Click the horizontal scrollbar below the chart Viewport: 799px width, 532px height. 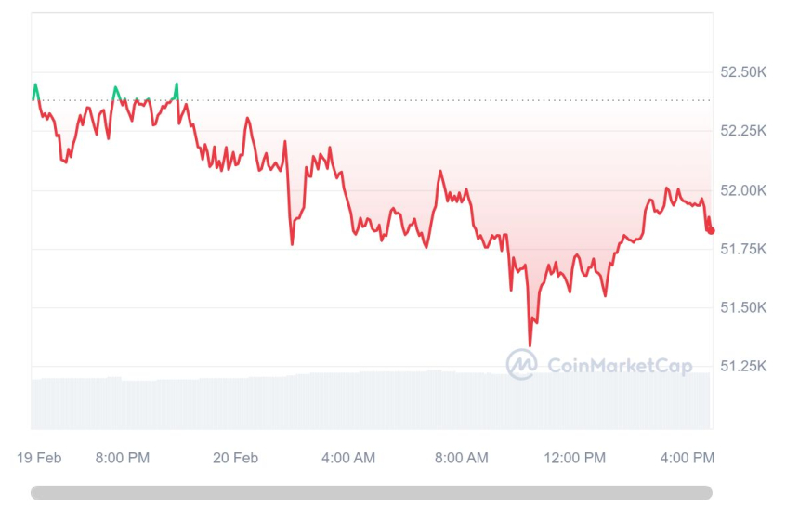pos(372,492)
